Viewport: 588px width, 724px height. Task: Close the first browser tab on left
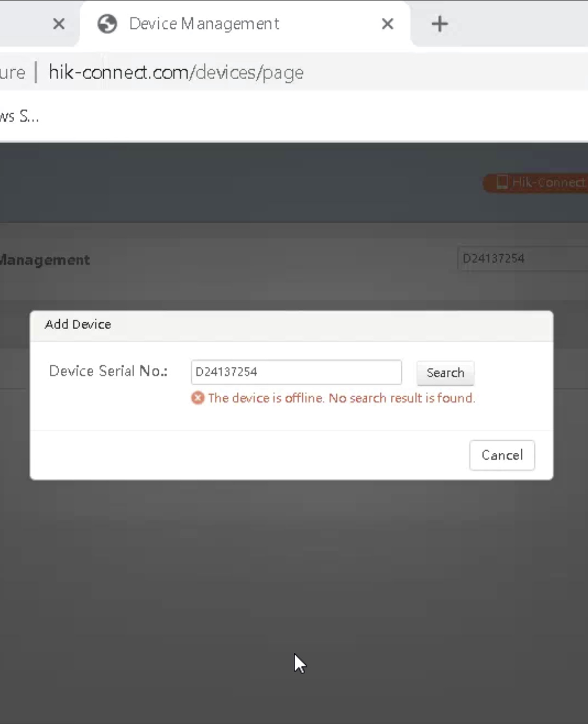point(59,24)
